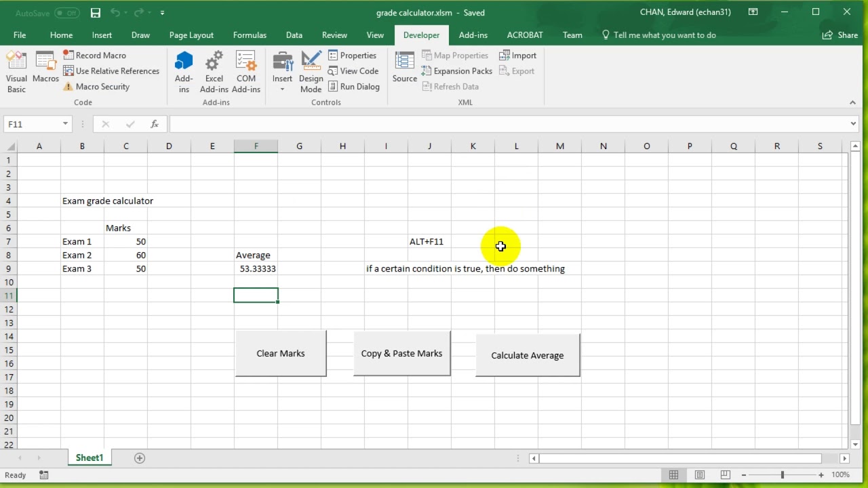This screenshot has width=868, height=488.
Task: Open the Name Box dropdown
Action: click(x=65, y=124)
